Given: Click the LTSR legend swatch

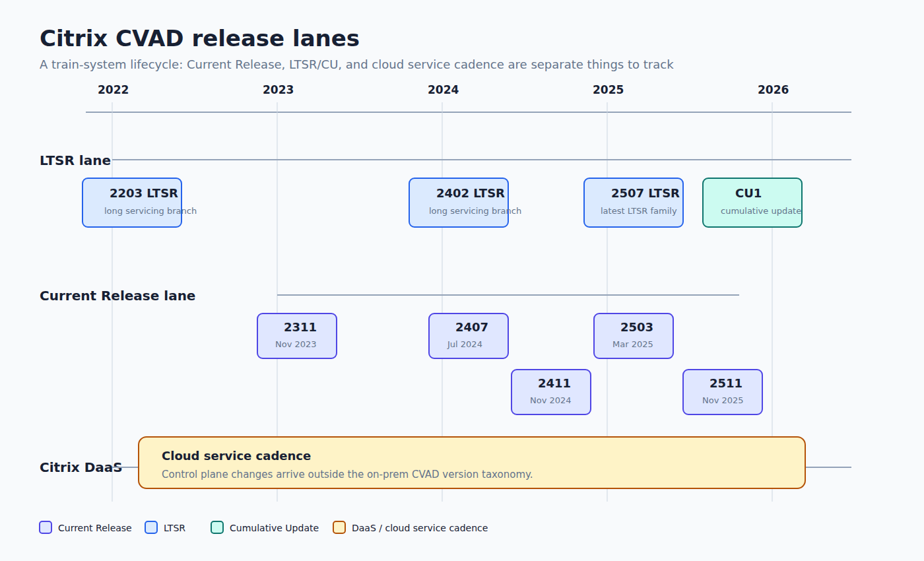Looking at the screenshot, I should [151, 527].
